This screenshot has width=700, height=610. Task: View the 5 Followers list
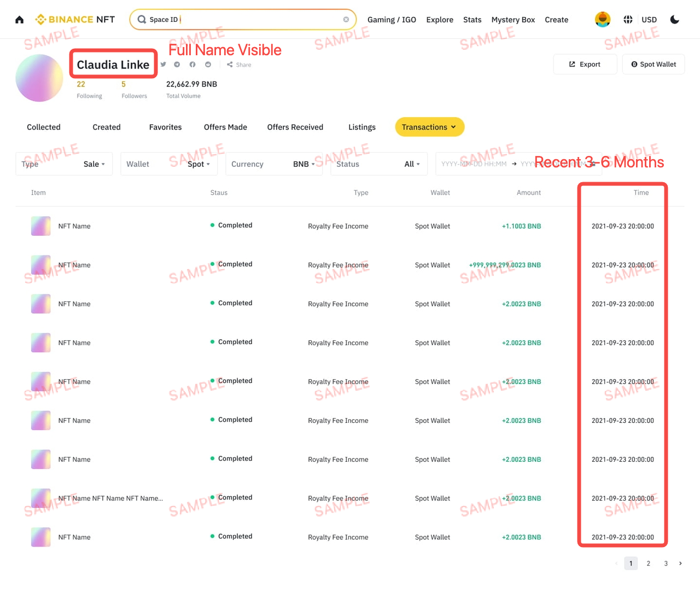134,90
